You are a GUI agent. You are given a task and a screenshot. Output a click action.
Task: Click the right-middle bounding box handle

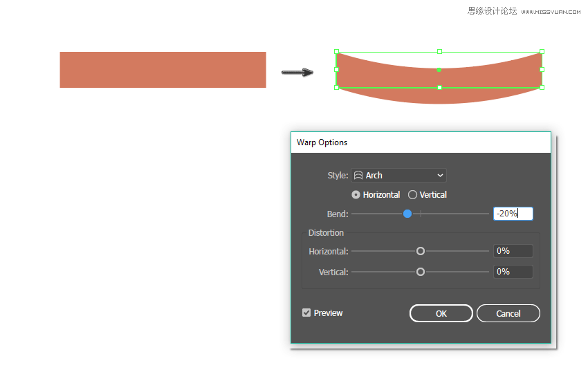[x=542, y=69]
